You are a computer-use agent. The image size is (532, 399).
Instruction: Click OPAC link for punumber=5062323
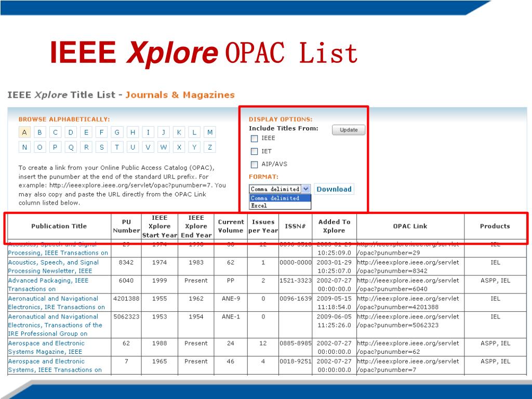tap(408, 321)
